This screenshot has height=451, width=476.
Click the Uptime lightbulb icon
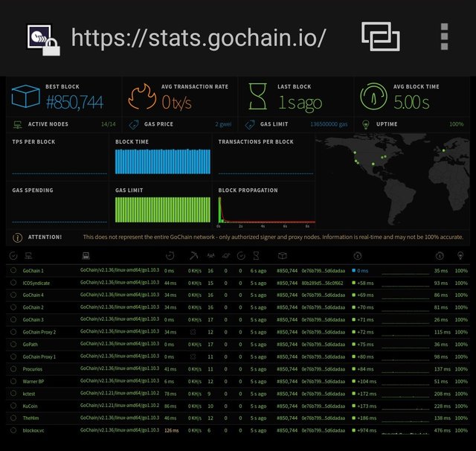(366, 124)
